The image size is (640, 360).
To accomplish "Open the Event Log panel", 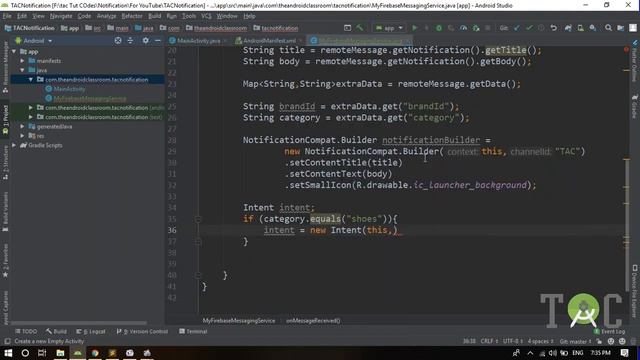I will (x=610, y=331).
